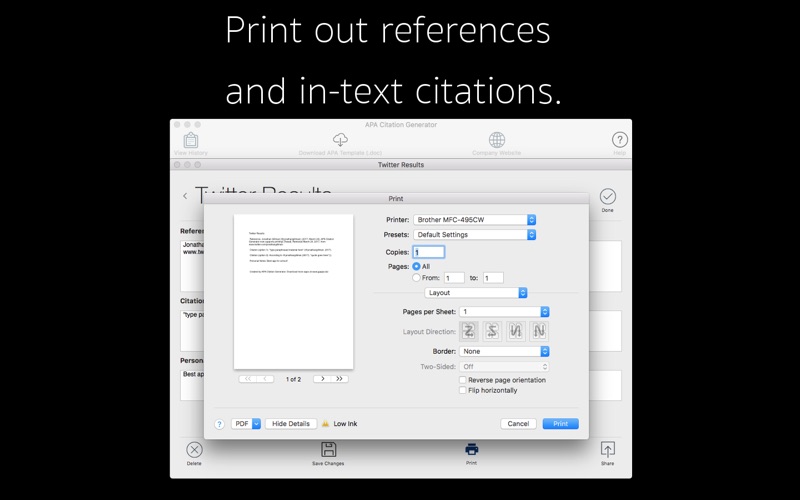Select first Z-shaped layout direction
Viewport: 800px width, 500px height.
(x=468, y=332)
